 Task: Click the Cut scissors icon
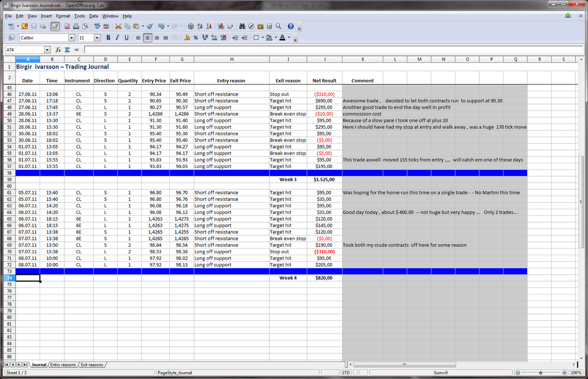pos(118,26)
